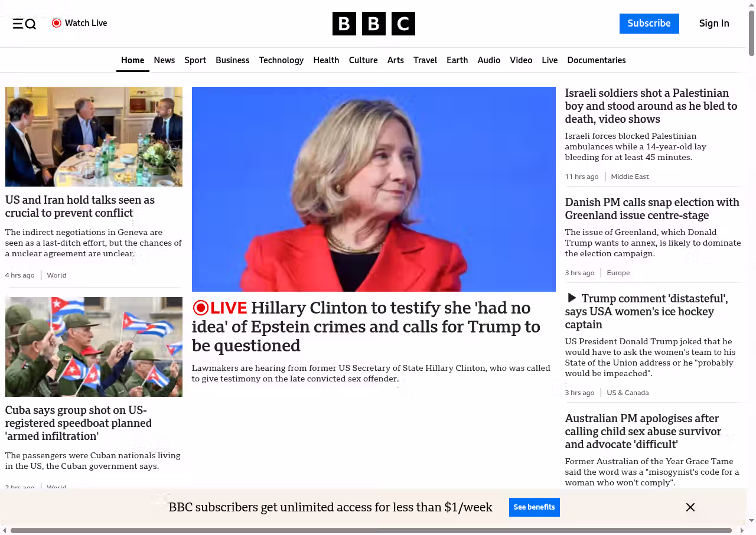Click the horizontal scrollbar left arrow
The image size is (756, 535).
(5, 530)
